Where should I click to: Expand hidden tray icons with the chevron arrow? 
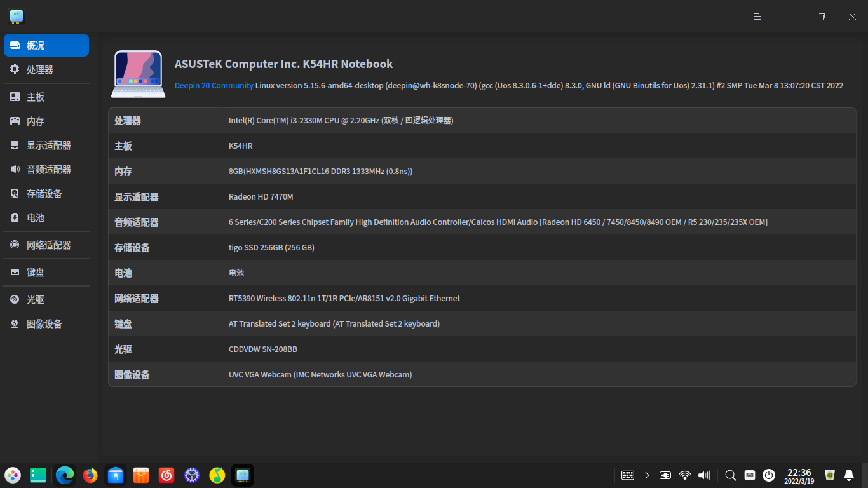(x=647, y=475)
